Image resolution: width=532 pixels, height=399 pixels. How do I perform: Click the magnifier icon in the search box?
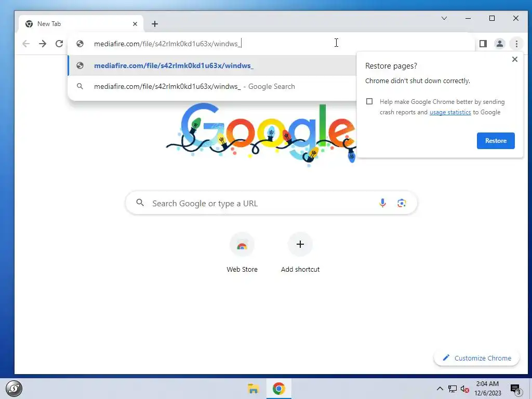pos(140,203)
